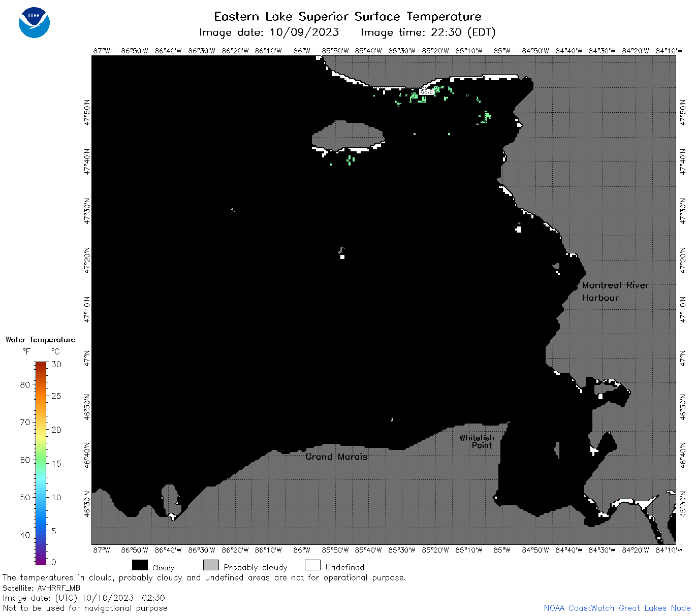Click the Image date 10/09/2023 text
696x616 pixels.
[x=269, y=33]
